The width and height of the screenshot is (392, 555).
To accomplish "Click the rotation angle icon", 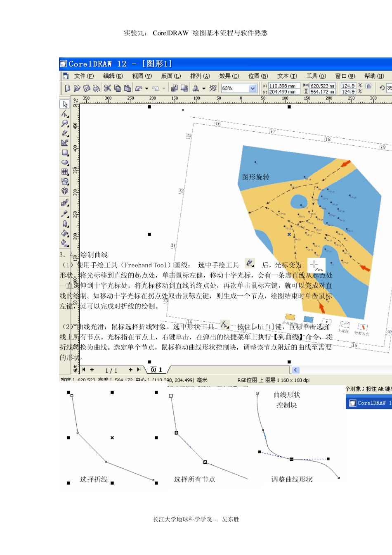I will point(382,88).
